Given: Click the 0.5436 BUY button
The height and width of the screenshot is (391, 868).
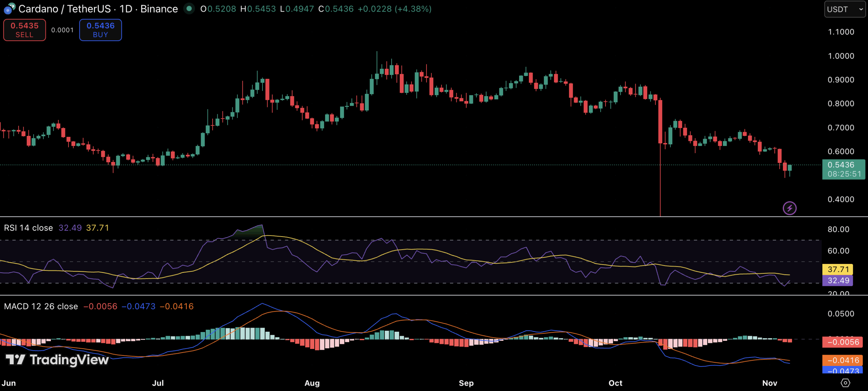Looking at the screenshot, I should (x=100, y=30).
